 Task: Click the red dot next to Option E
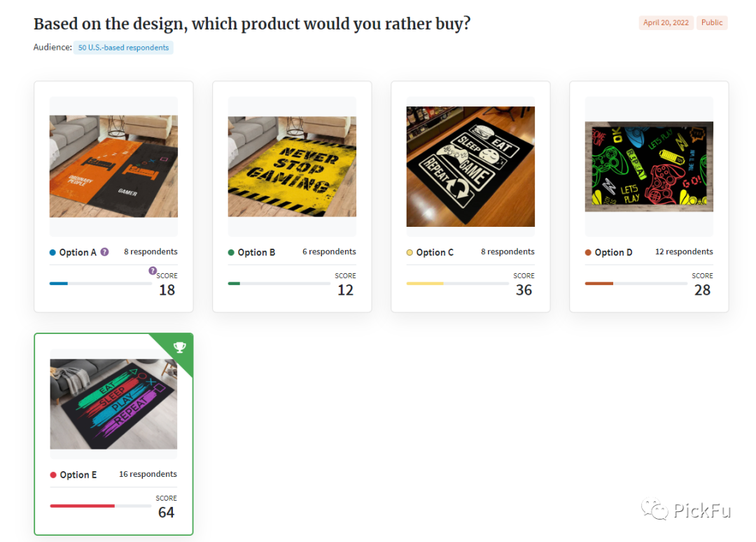tap(53, 475)
